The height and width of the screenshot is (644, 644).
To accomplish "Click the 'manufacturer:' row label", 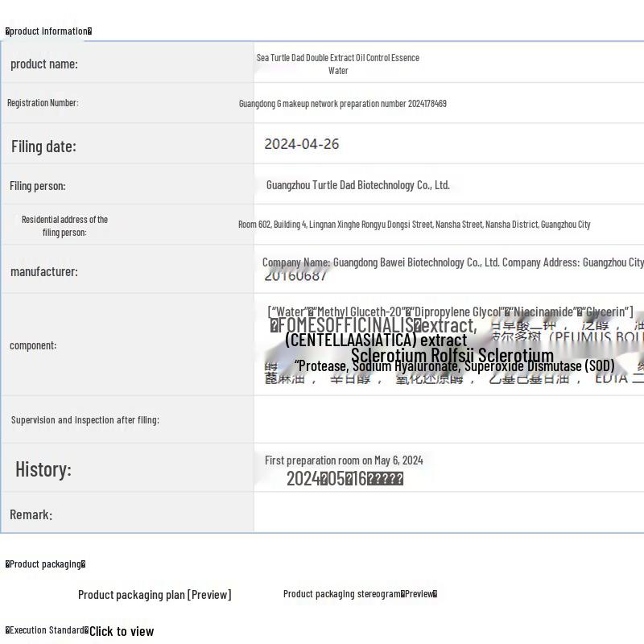I will pos(44,271).
